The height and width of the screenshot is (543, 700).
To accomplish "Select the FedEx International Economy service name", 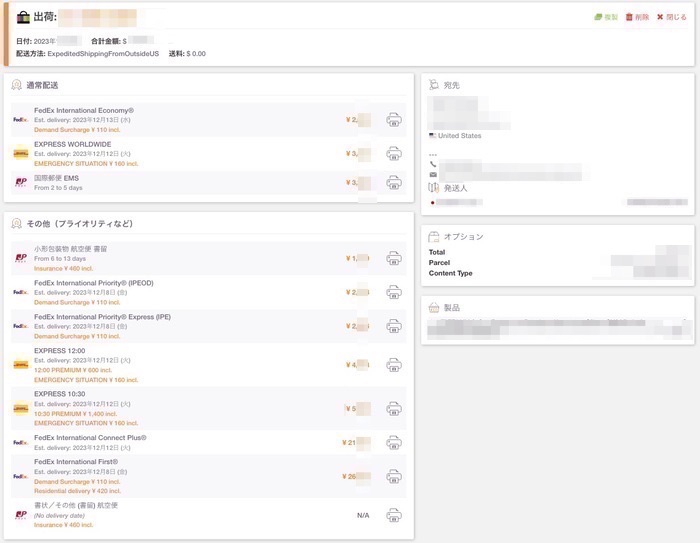I will pyautogui.click(x=84, y=110).
